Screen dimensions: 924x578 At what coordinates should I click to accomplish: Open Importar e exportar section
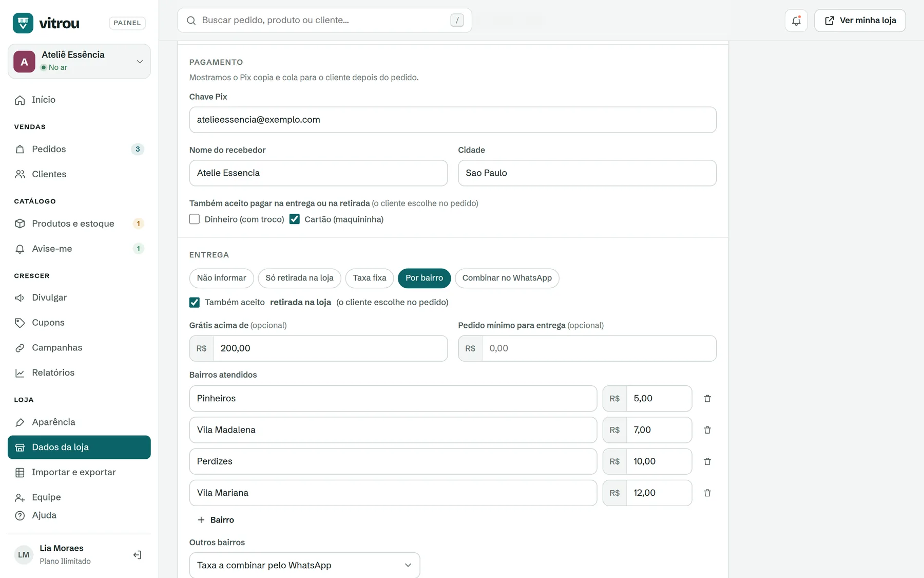[x=79, y=472]
